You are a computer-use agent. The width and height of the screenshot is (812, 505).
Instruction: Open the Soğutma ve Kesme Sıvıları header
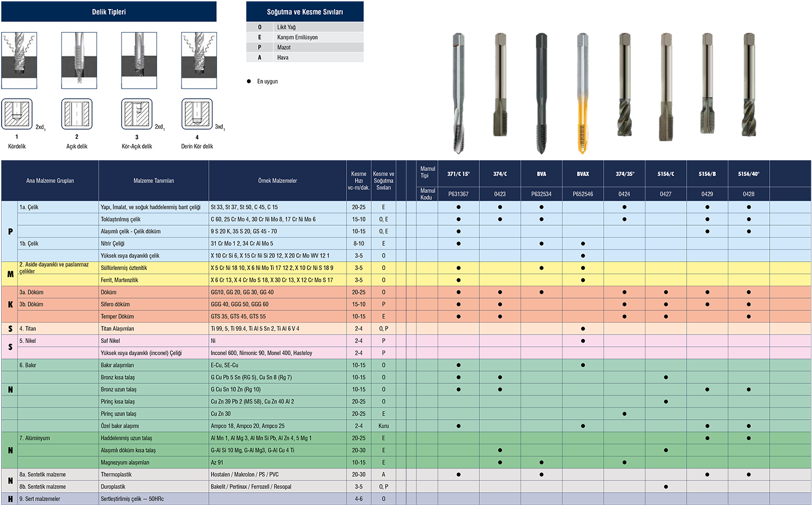coord(305,12)
